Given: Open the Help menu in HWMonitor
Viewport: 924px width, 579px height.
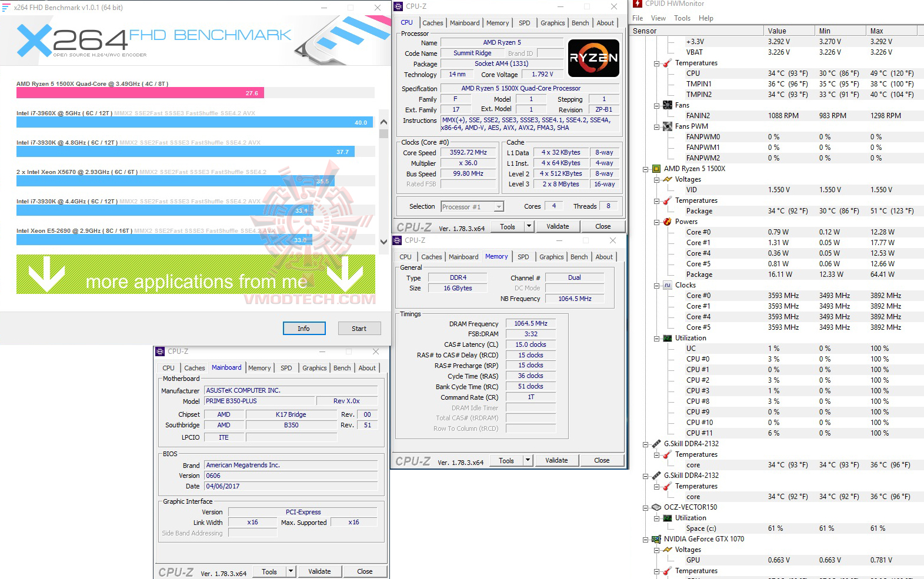Looking at the screenshot, I should (706, 18).
